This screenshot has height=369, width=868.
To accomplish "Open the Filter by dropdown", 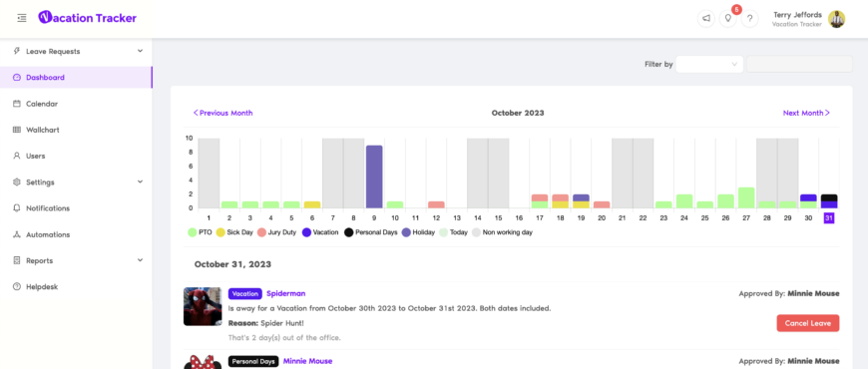I will tap(709, 64).
